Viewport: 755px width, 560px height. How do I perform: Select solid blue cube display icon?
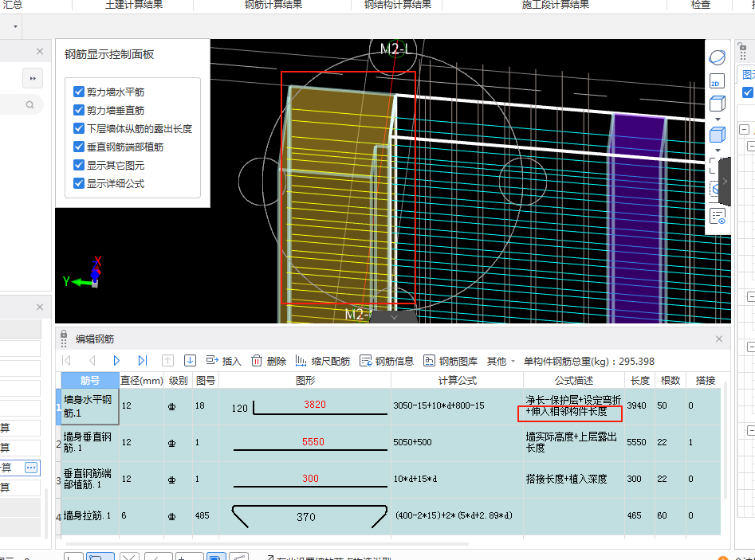(x=717, y=135)
